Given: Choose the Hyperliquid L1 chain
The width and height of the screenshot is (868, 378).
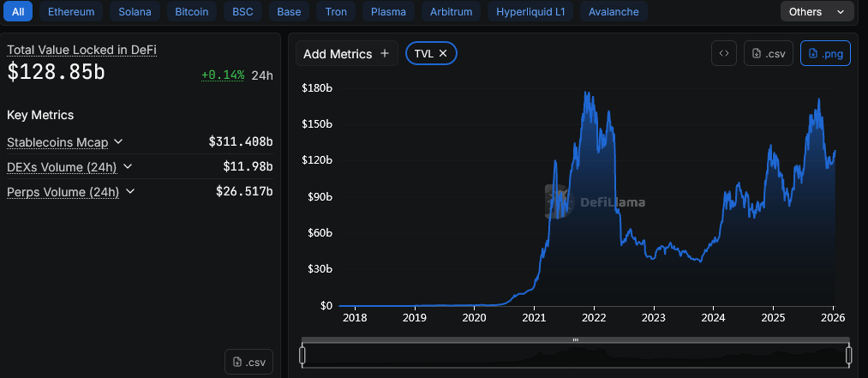Looking at the screenshot, I should [530, 12].
